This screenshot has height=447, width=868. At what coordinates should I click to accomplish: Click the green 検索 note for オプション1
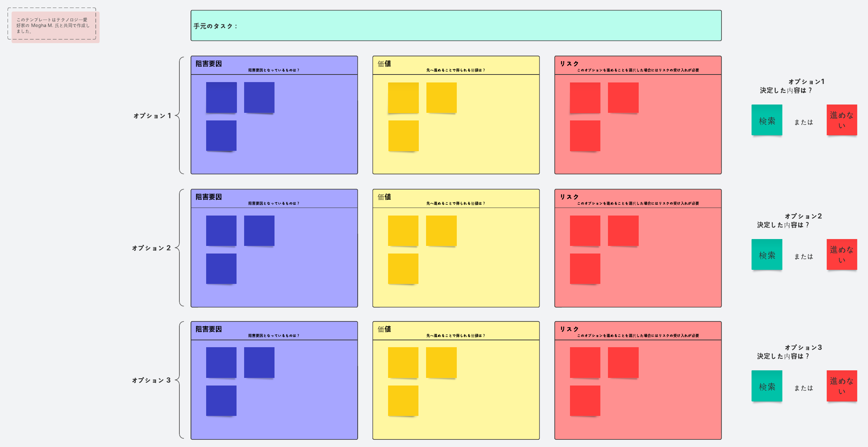coord(767,120)
